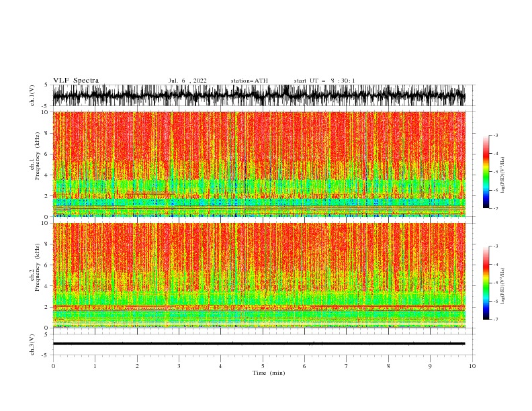Click the time axis tick label '3'
532x411 pixels.
point(179,366)
